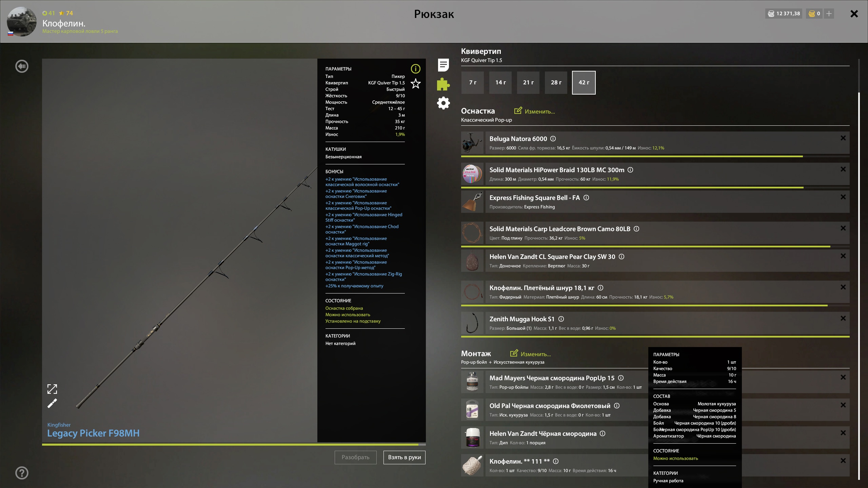Open the help question mark icon
Viewport: 868px width, 488px height.
(22, 473)
